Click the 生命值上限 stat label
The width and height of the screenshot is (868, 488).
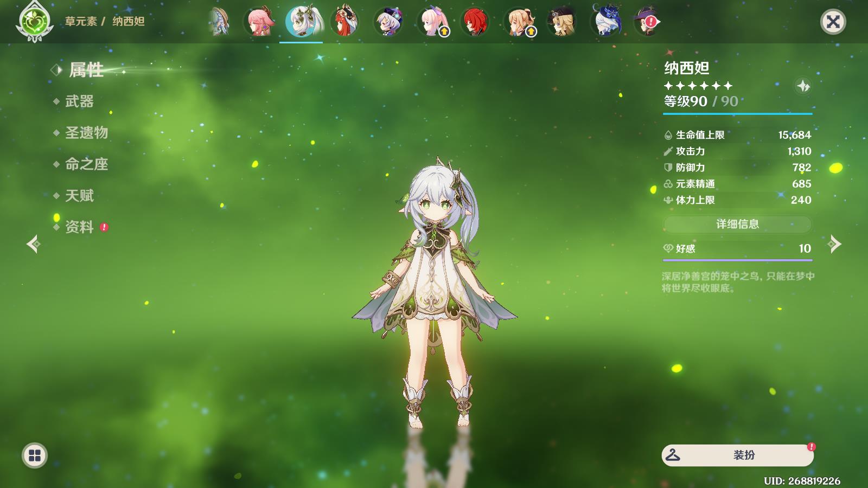pyautogui.click(x=700, y=135)
